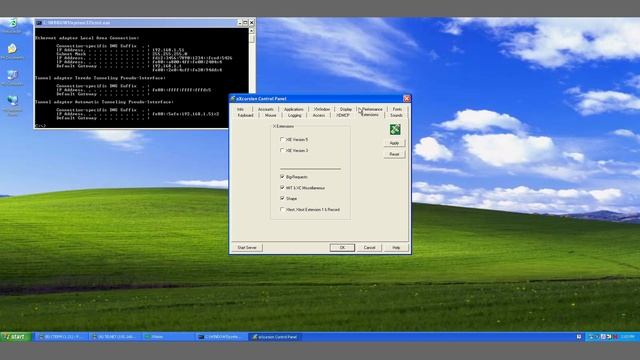Switch to the Info tab

tap(241, 109)
